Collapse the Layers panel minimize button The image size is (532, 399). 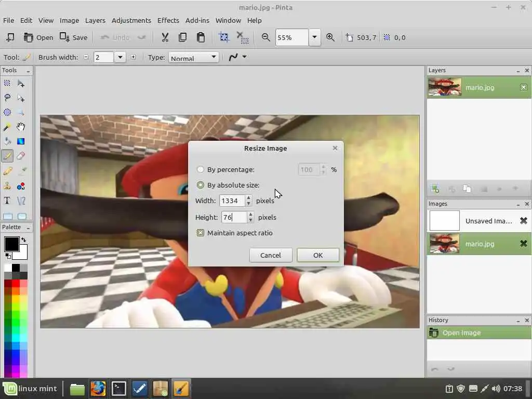tap(518, 71)
